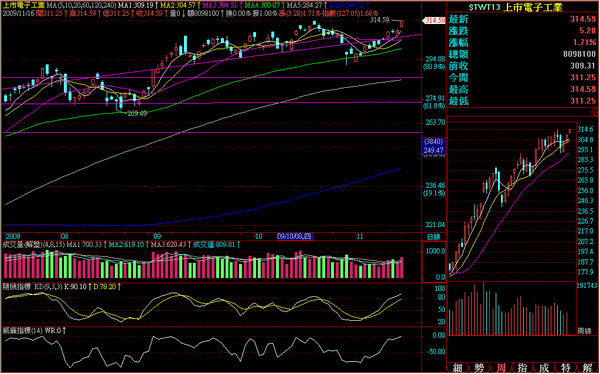Click the 191743 volume value in weekly chart
Viewport: 600px width, 374px height.
587,286
